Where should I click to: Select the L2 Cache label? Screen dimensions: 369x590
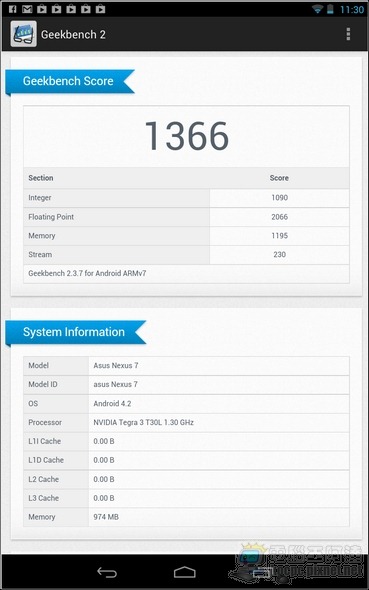tap(44, 479)
